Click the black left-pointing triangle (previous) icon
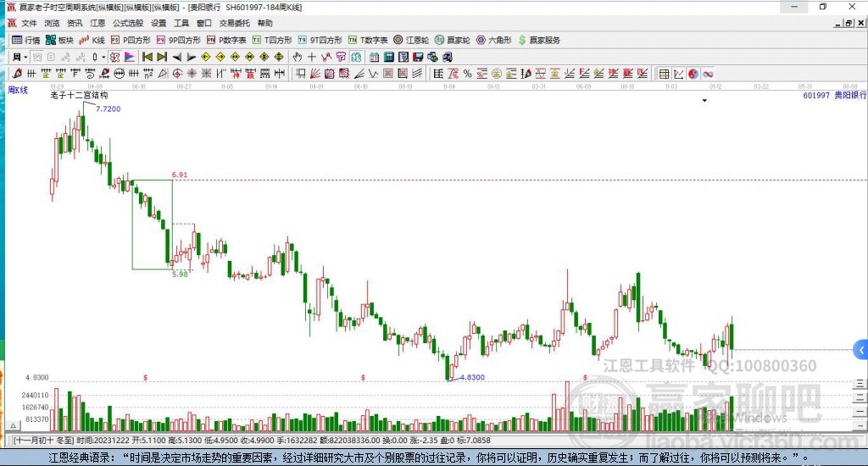The image size is (868, 466). tap(176, 57)
